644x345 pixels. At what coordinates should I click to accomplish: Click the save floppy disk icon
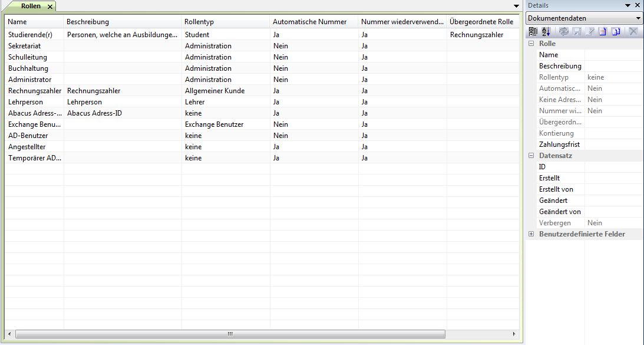(577, 31)
